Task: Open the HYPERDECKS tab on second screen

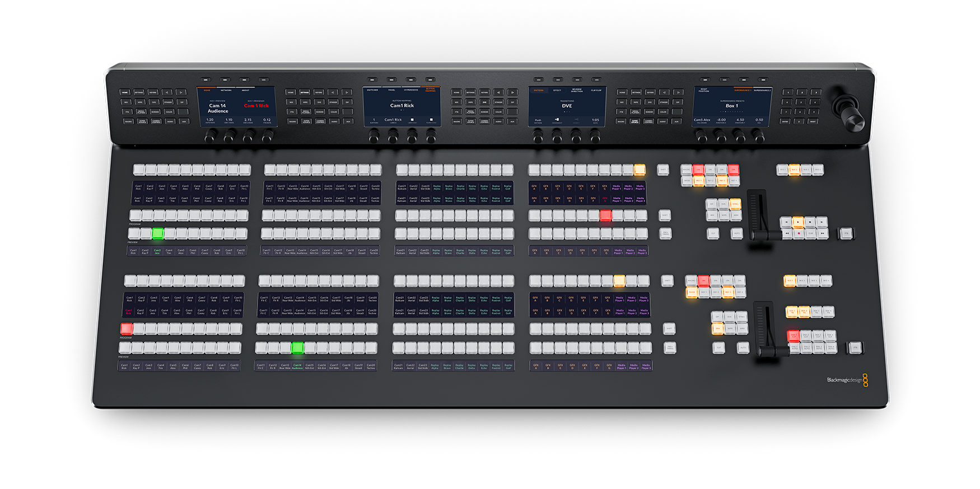Action: tap(411, 90)
